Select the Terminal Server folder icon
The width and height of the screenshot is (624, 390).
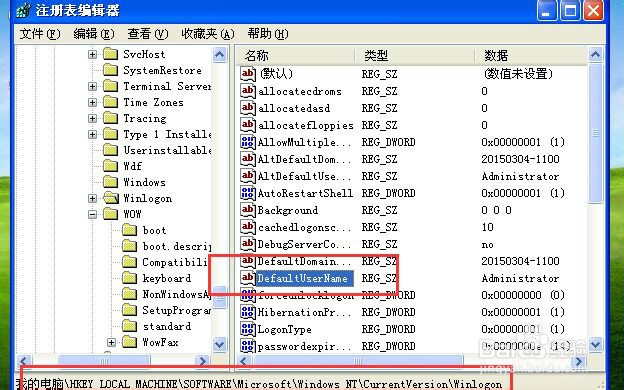coord(110,86)
